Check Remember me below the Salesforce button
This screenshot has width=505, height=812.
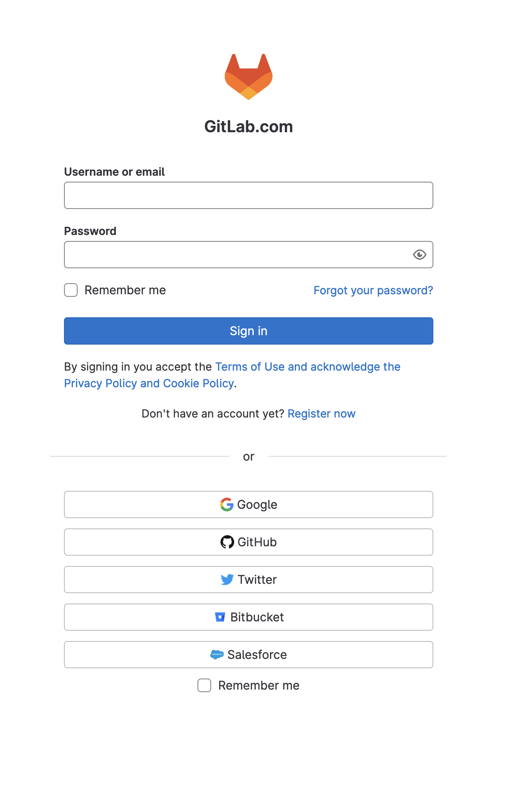click(204, 685)
